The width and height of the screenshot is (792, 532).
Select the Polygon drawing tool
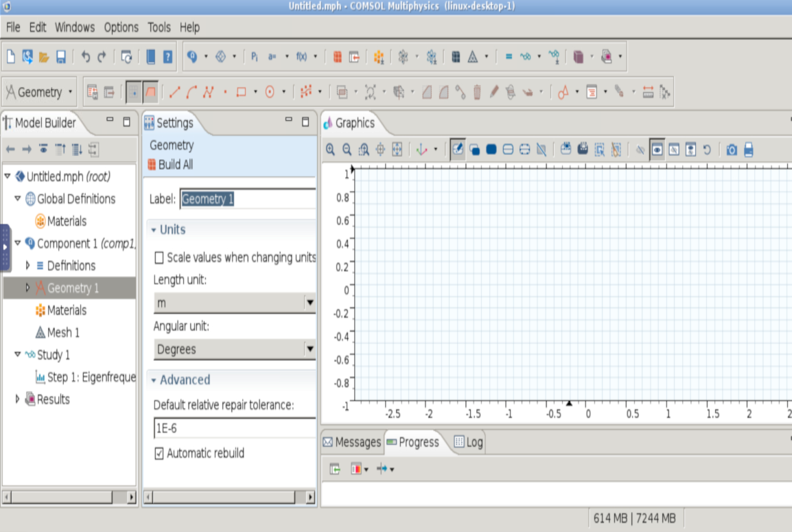(x=208, y=92)
